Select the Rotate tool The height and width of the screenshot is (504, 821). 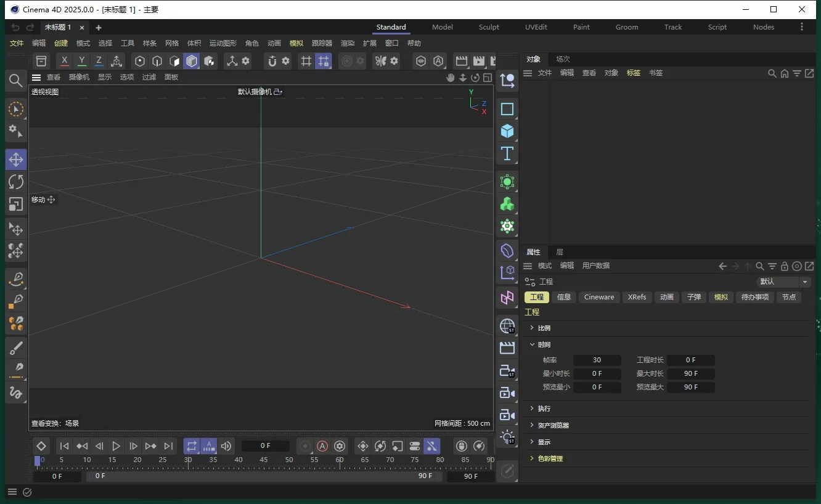pos(16,182)
